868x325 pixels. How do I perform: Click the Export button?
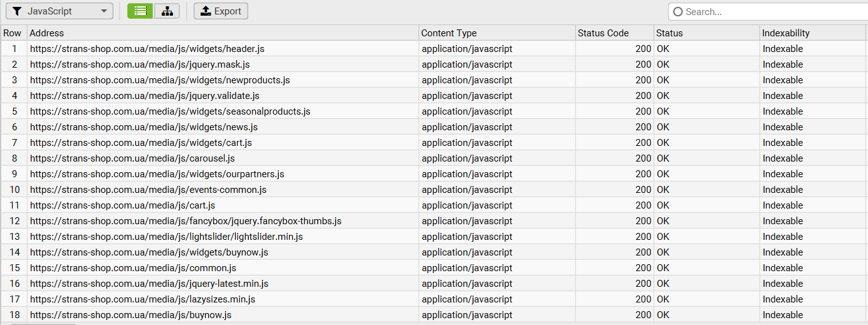tap(221, 11)
